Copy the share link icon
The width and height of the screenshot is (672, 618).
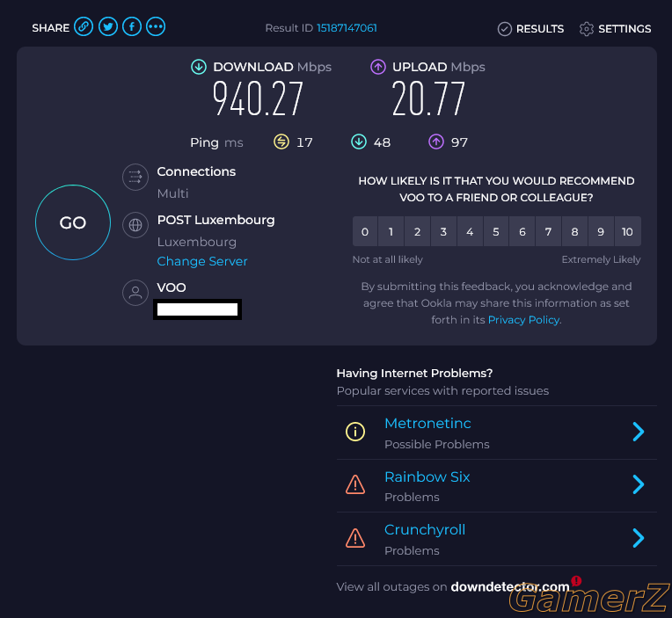[84, 27]
